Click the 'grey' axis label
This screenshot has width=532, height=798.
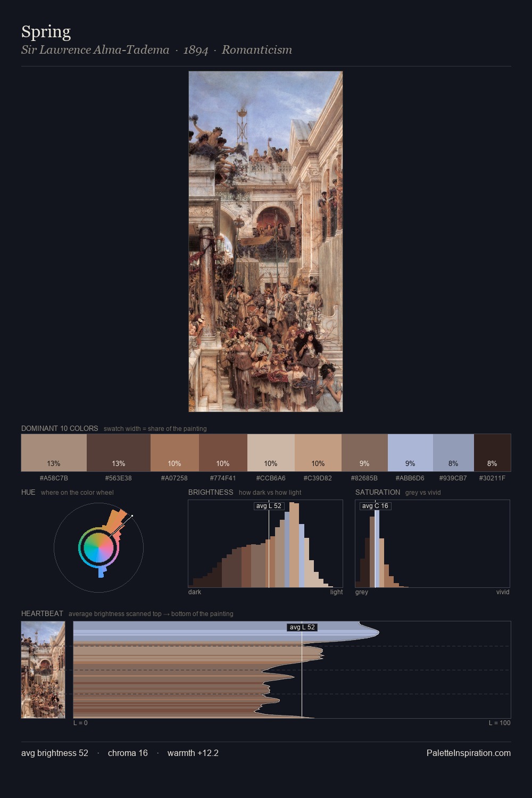click(x=362, y=592)
